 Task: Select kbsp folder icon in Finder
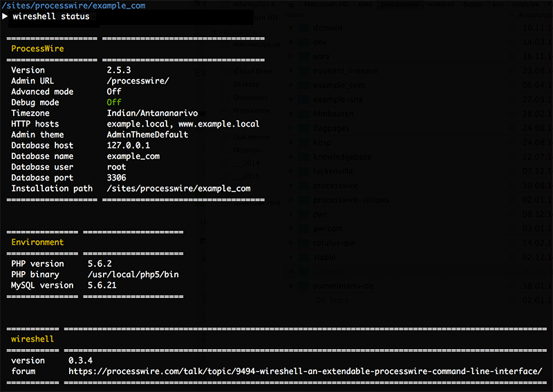pos(304,142)
